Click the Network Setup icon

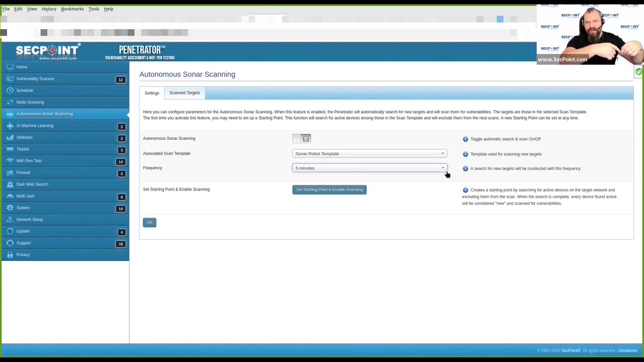(x=10, y=219)
